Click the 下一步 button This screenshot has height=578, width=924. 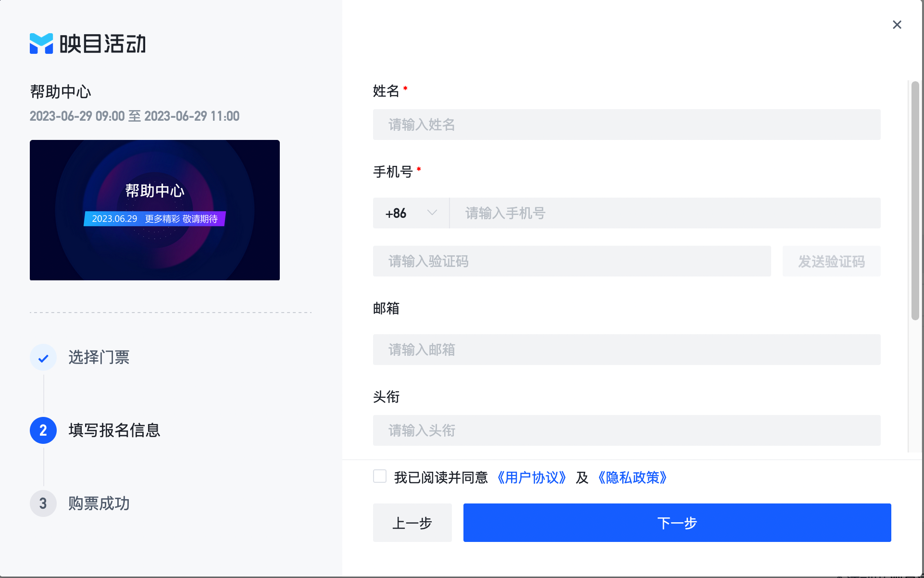[677, 523]
